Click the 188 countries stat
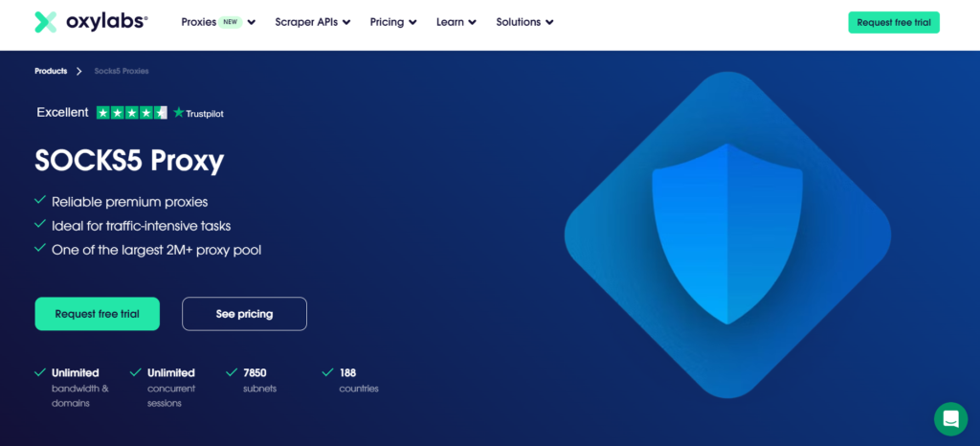This screenshot has width=980, height=446. pos(359,380)
